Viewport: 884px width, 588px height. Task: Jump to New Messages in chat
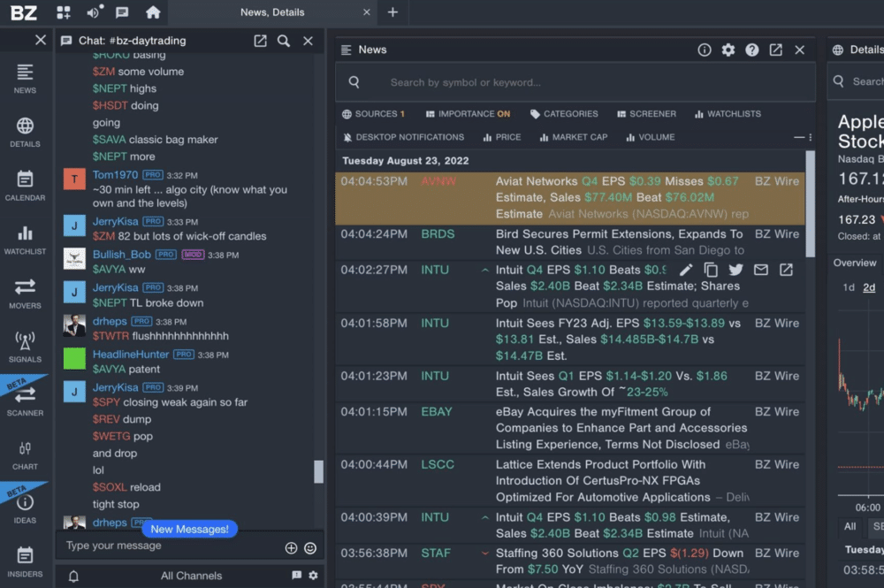pyautogui.click(x=189, y=530)
